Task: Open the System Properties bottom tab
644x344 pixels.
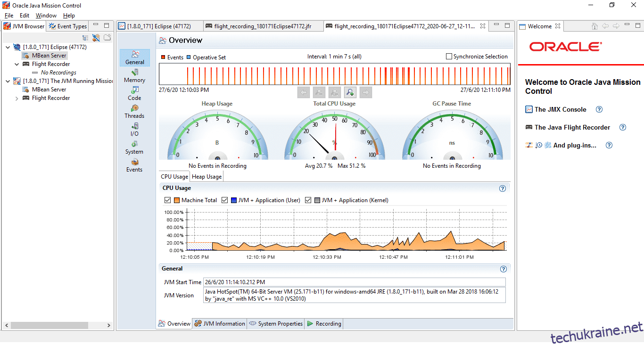Action: tap(276, 324)
